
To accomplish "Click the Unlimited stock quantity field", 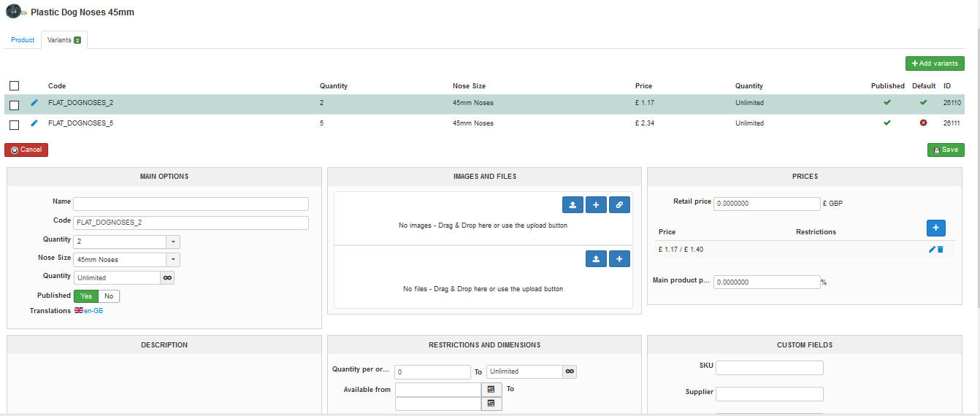I will 117,277.
